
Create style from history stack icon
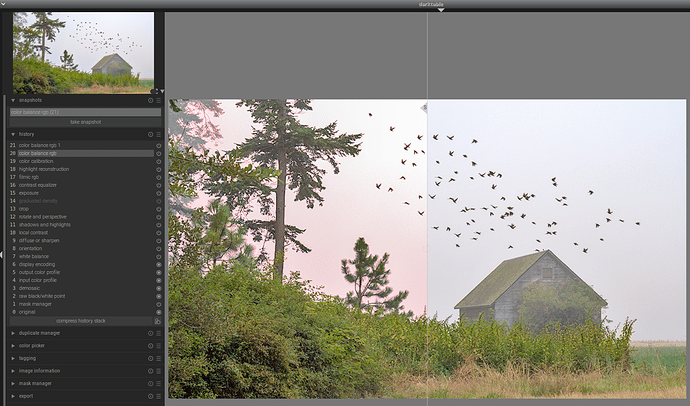click(158, 321)
